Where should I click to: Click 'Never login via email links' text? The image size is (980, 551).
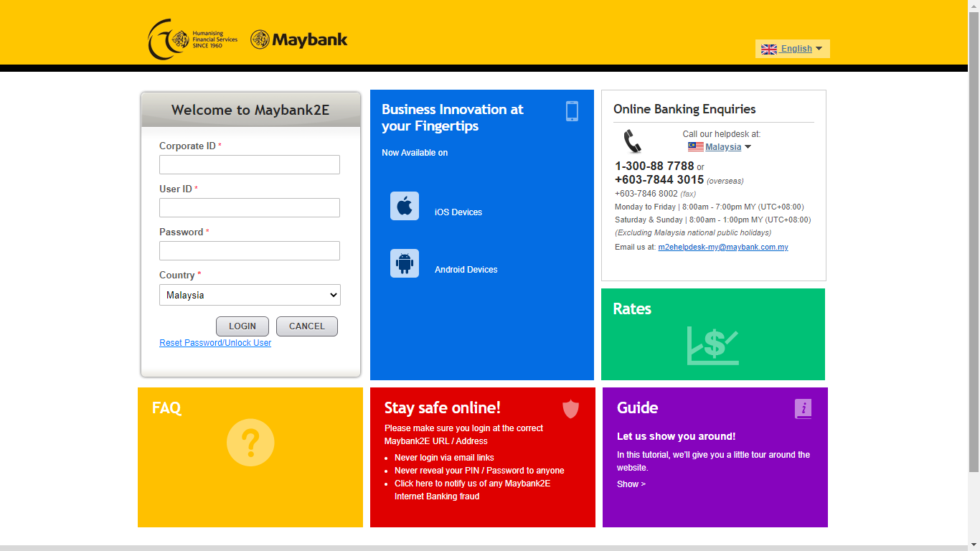click(444, 458)
